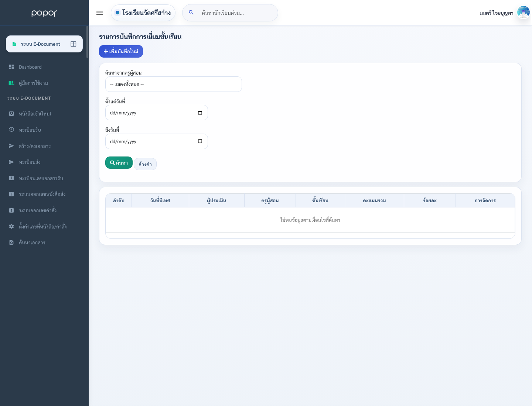Open calendar picker icon for ถึงวันที่
The width and height of the screenshot is (532, 406).
pos(200,141)
